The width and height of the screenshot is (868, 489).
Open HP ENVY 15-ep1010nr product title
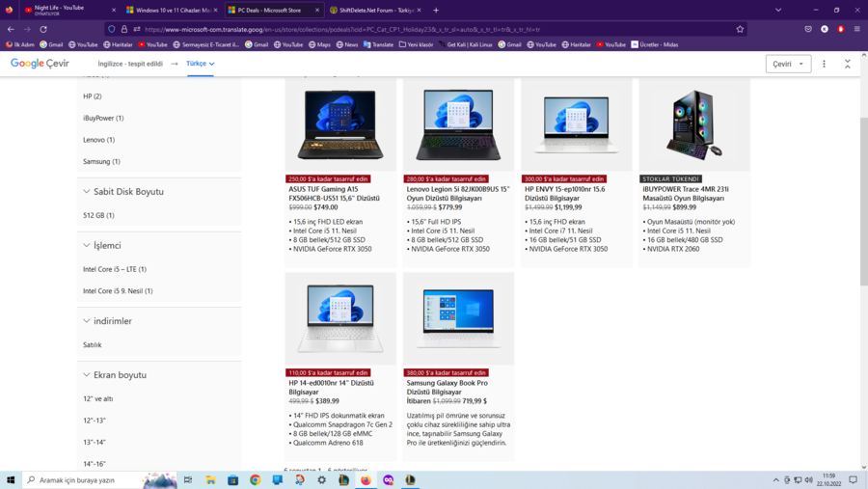[x=564, y=194]
